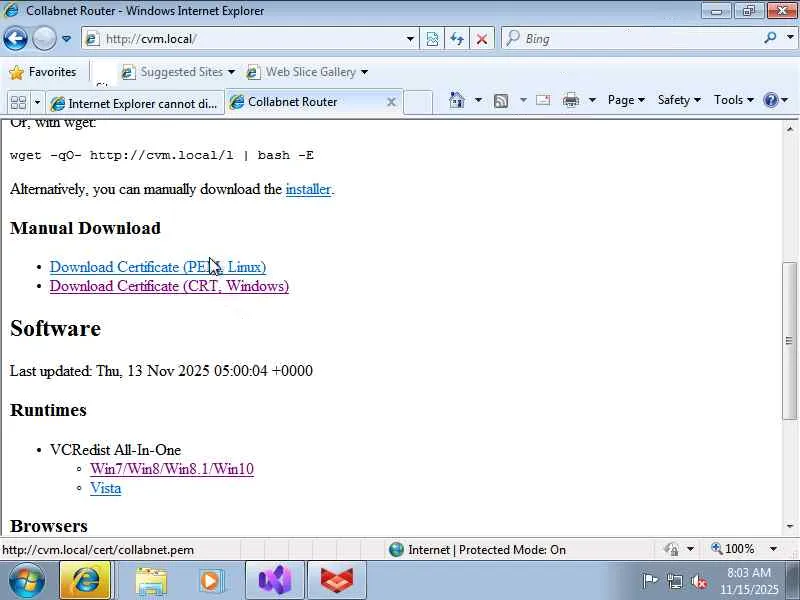Image resolution: width=800 pixels, height=600 pixels.
Task: Open a new blank tab
Action: coord(418,102)
